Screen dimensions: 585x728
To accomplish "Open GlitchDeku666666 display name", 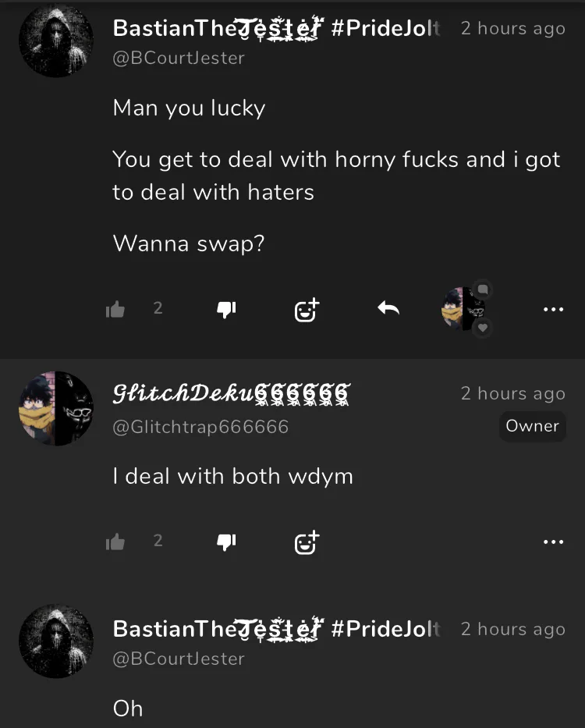I will [231, 394].
